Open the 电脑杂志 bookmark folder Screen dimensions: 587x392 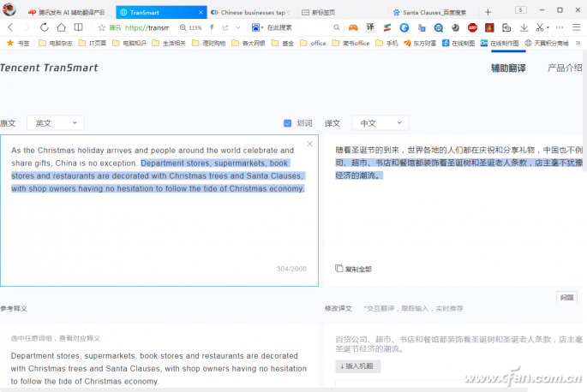tap(56, 43)
